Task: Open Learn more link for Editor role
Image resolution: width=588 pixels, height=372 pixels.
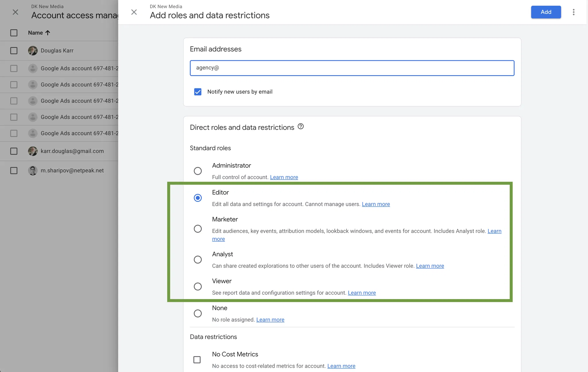Action: pyautogui.click(x=376, y=204)
